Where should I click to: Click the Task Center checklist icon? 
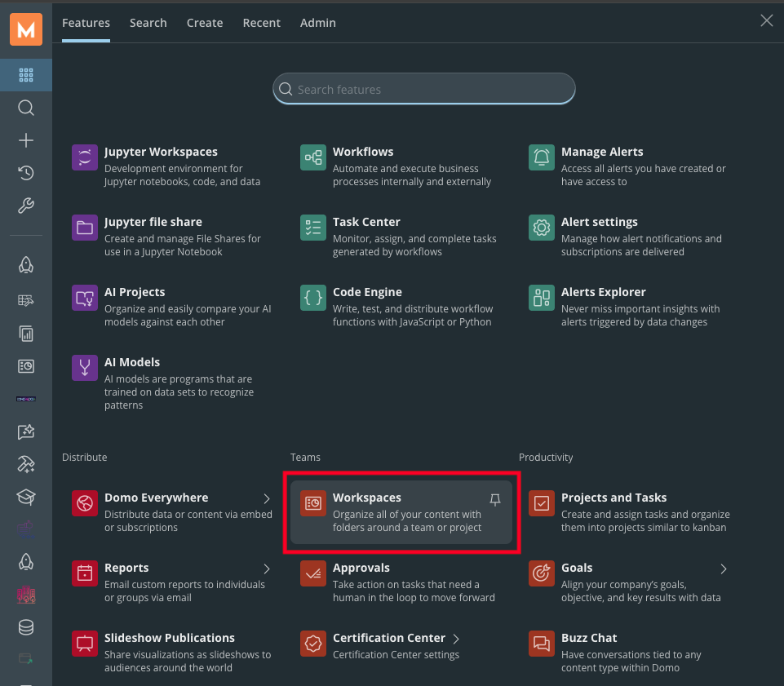pos(313,228)
